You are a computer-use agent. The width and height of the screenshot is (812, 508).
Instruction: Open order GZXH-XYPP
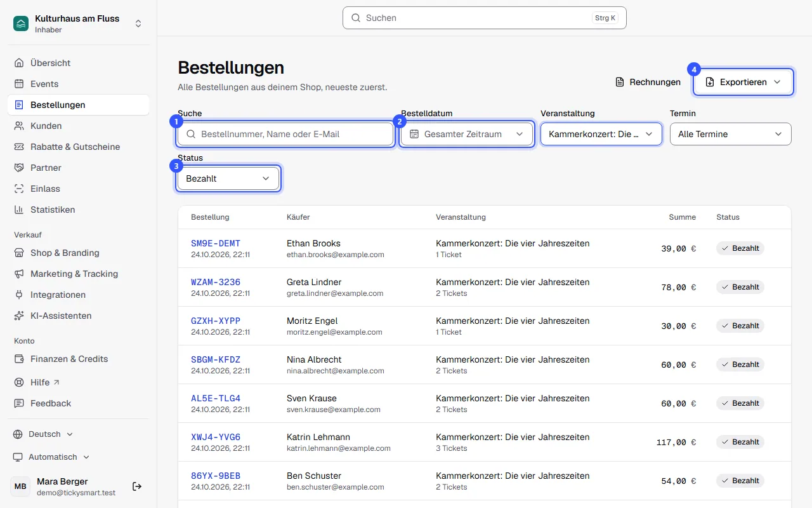[x=216, y=321]
